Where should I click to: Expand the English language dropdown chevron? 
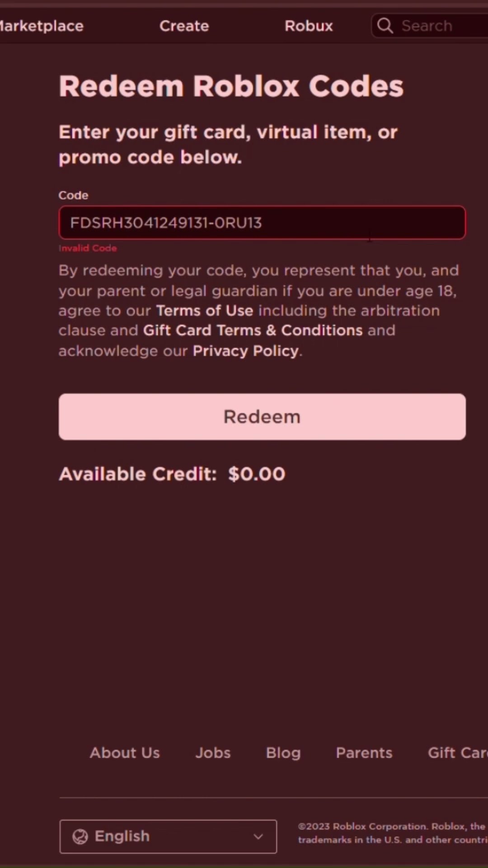pyautogui.click(x=258, y=837)
